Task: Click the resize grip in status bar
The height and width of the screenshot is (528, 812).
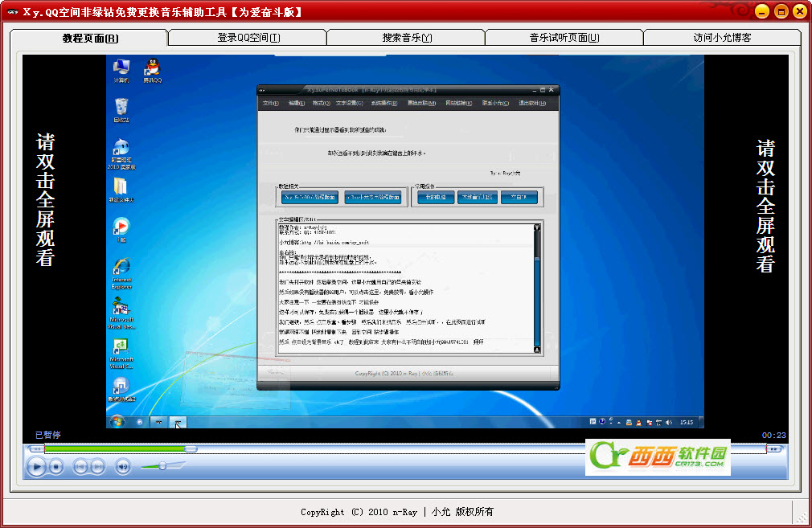Action: tap(802, 517)
